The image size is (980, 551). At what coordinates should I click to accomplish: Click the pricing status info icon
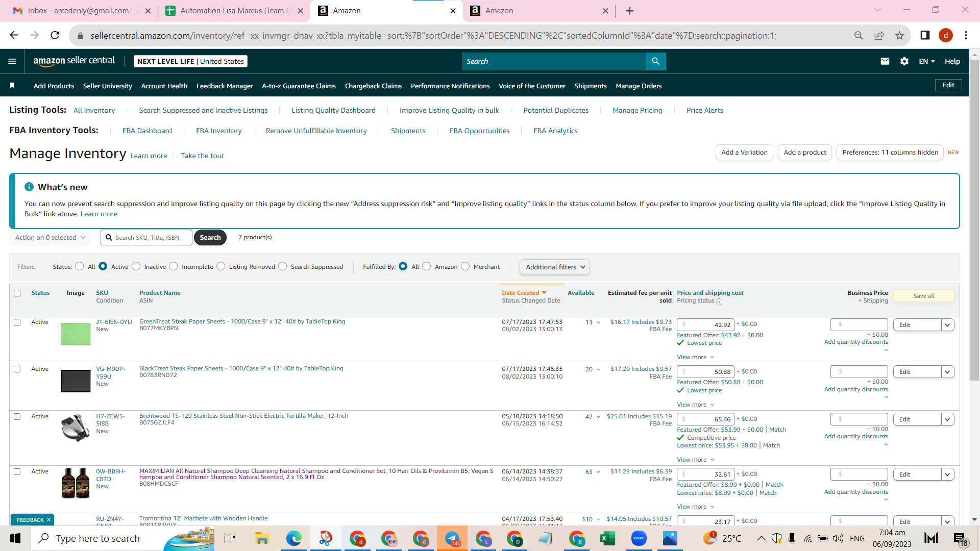click(719, 302)
